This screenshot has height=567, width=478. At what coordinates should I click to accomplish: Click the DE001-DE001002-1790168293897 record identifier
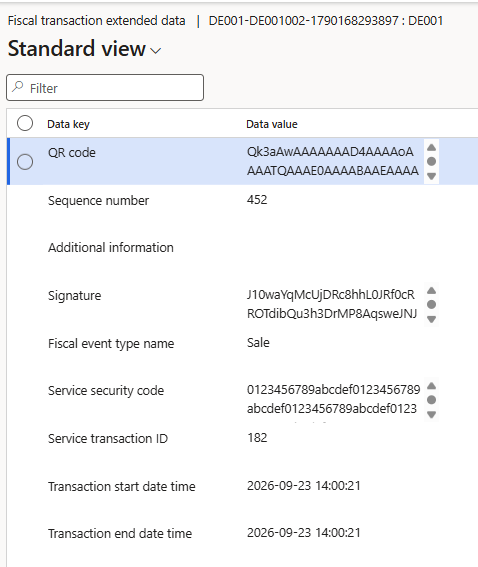point(304,21)
